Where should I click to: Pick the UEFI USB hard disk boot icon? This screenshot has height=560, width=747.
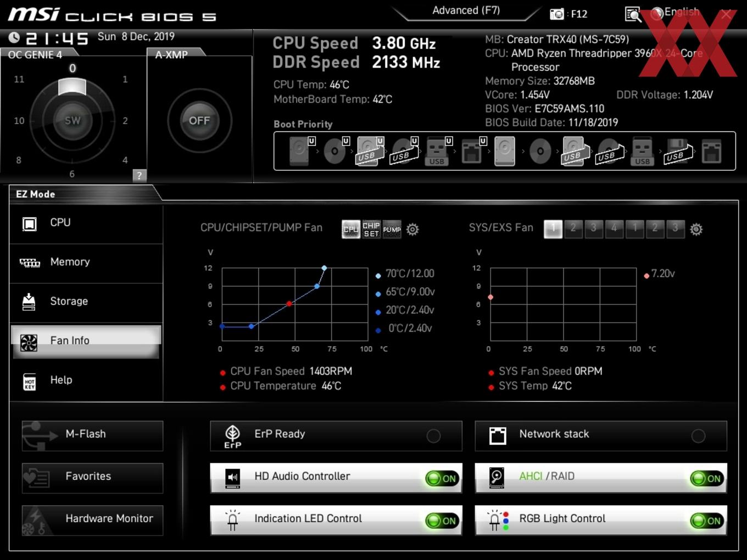(370, 151)
